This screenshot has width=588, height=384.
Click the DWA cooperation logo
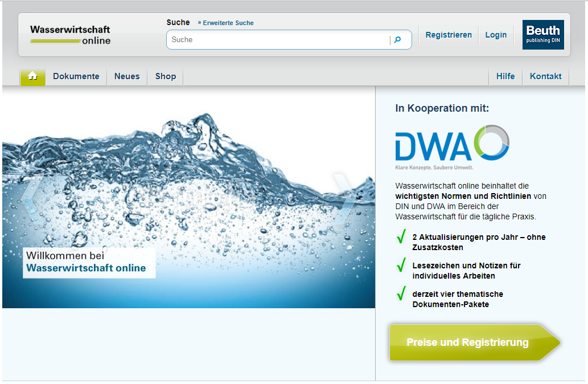click(452, 146)
